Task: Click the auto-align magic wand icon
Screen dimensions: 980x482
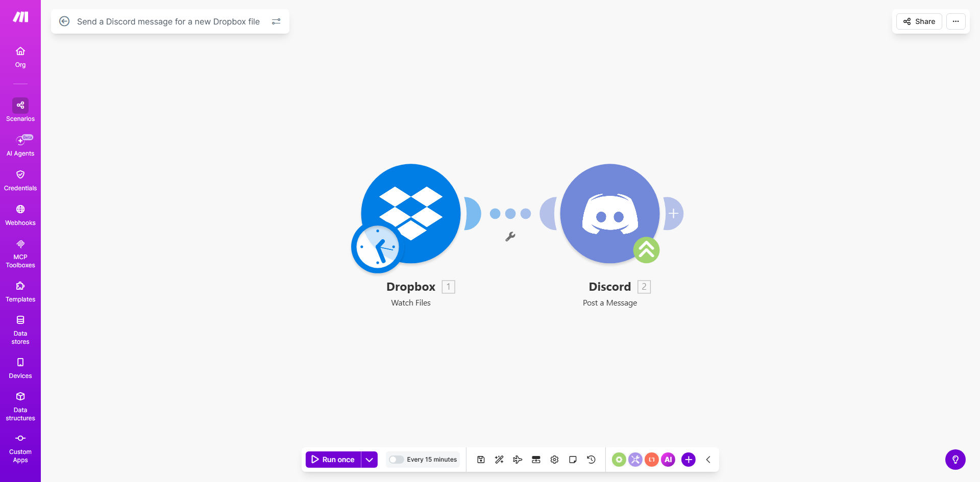Action: point(499,460)
